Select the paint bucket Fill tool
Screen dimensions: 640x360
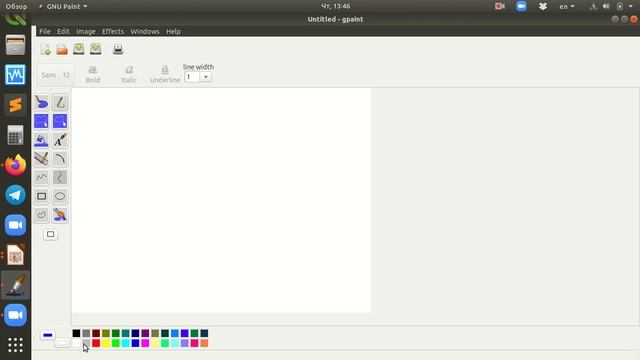41,140
